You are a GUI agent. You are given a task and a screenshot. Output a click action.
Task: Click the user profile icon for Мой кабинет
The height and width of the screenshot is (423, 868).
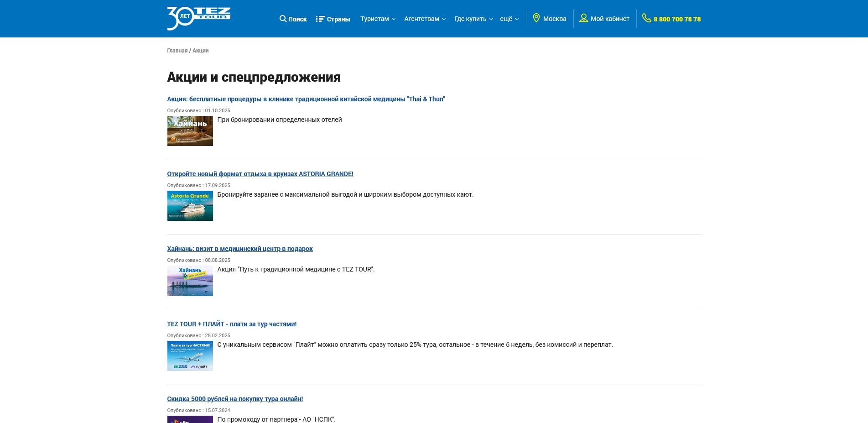[583, 18]
